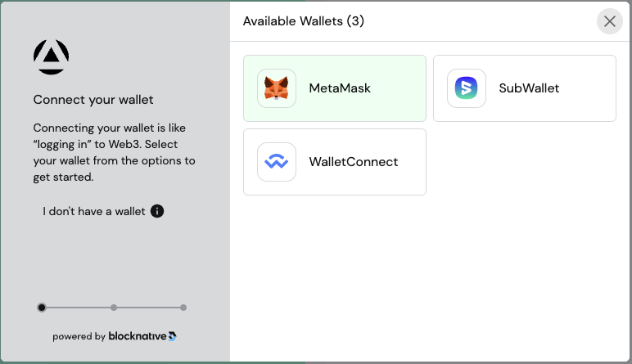
Task: Click the "Connect your wallet" heading
Action: (93, 100)
